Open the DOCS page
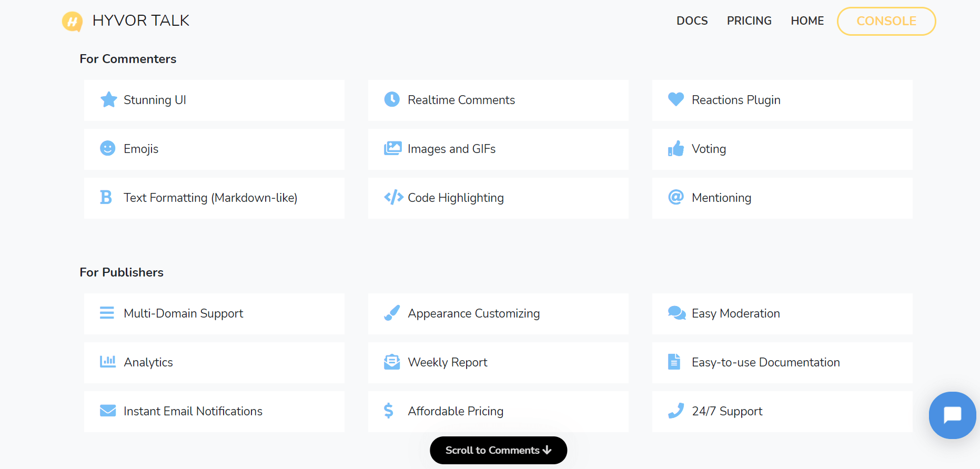The height and width of the screenshot is (469, 980). pyautogui.click(x=692, y=21)
